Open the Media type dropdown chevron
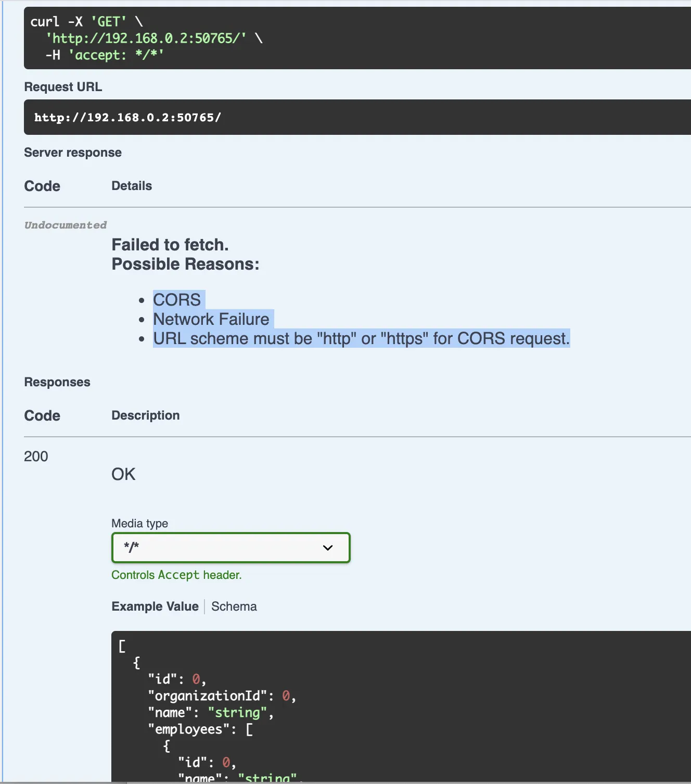Screen dimensions: 691x784 tap(327, 548)
